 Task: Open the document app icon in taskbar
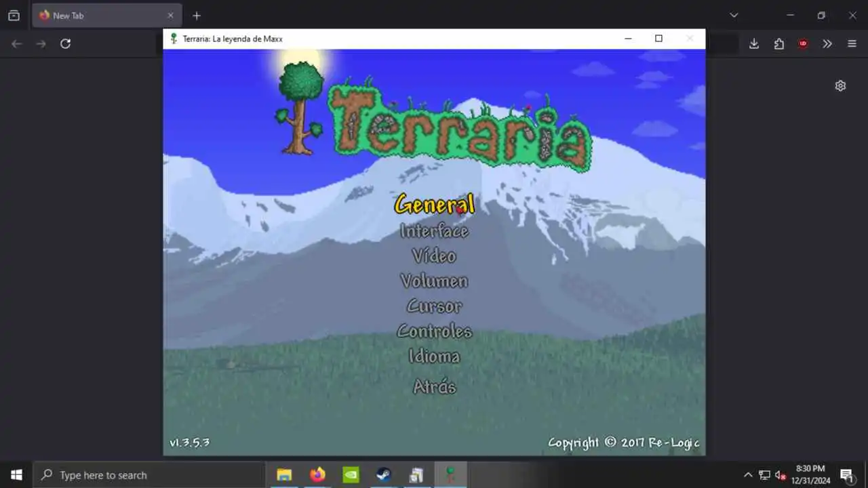(x=416, y=475)
